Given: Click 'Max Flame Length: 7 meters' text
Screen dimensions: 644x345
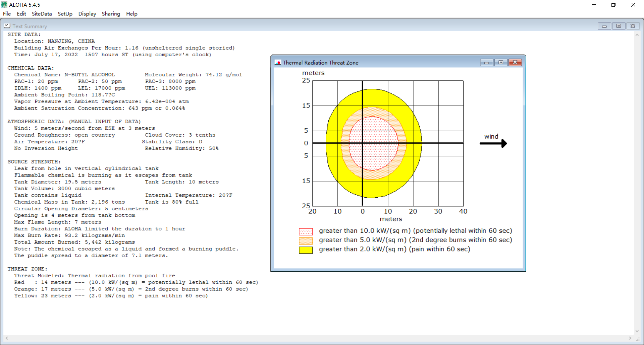Looking at the screenshot, I should [58, 222].
